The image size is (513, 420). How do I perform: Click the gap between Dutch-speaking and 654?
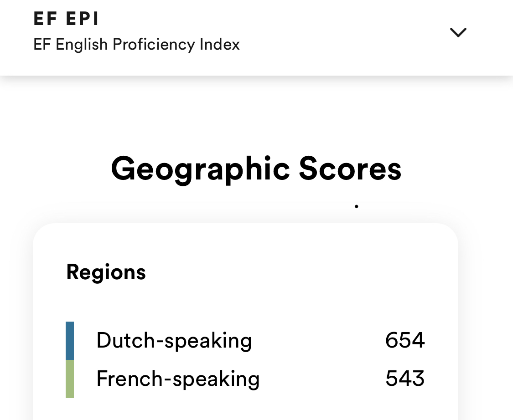pos(319,341)
